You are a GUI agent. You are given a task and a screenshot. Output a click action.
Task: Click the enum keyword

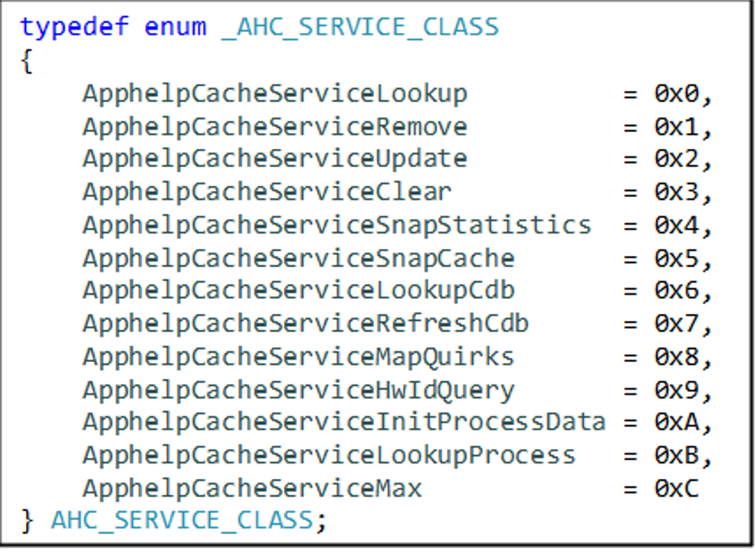(175, 27)
